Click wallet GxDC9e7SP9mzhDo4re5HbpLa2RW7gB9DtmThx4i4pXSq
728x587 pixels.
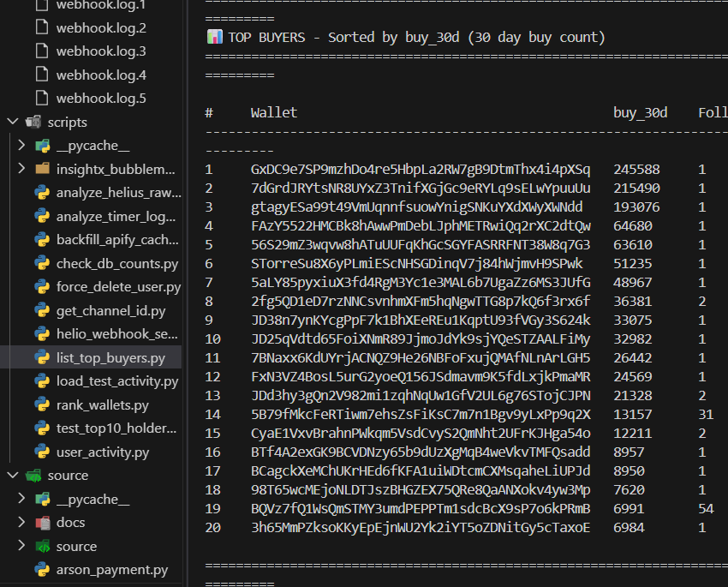(x=421, y=170)
